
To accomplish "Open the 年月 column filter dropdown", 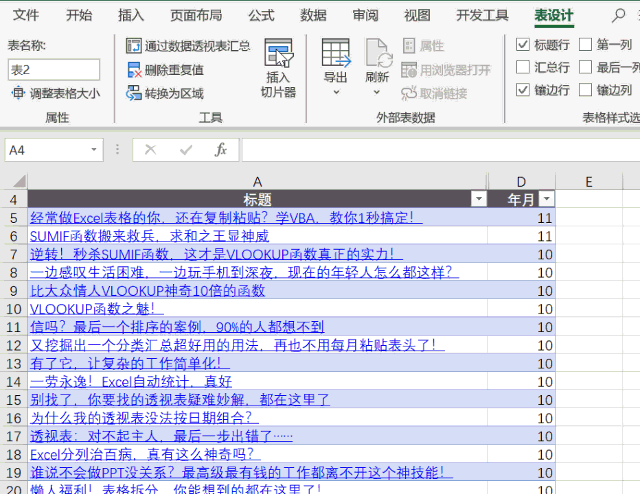I will 547,199.
